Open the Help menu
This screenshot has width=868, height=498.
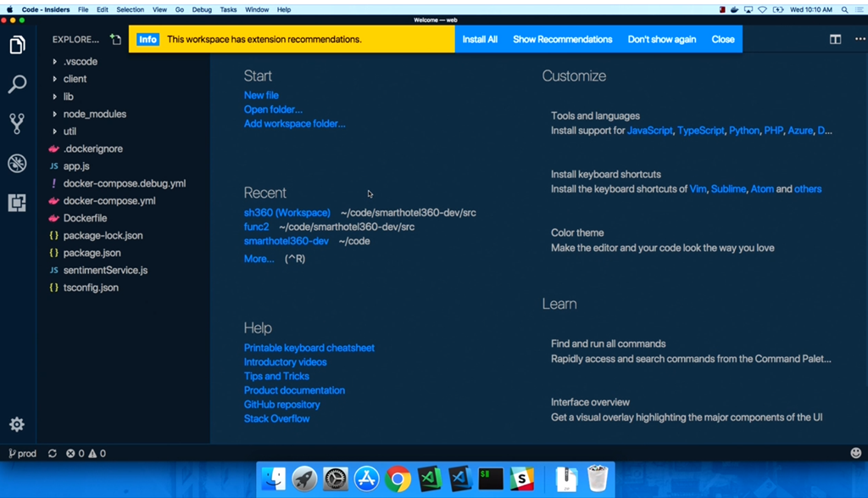point(284,9)
